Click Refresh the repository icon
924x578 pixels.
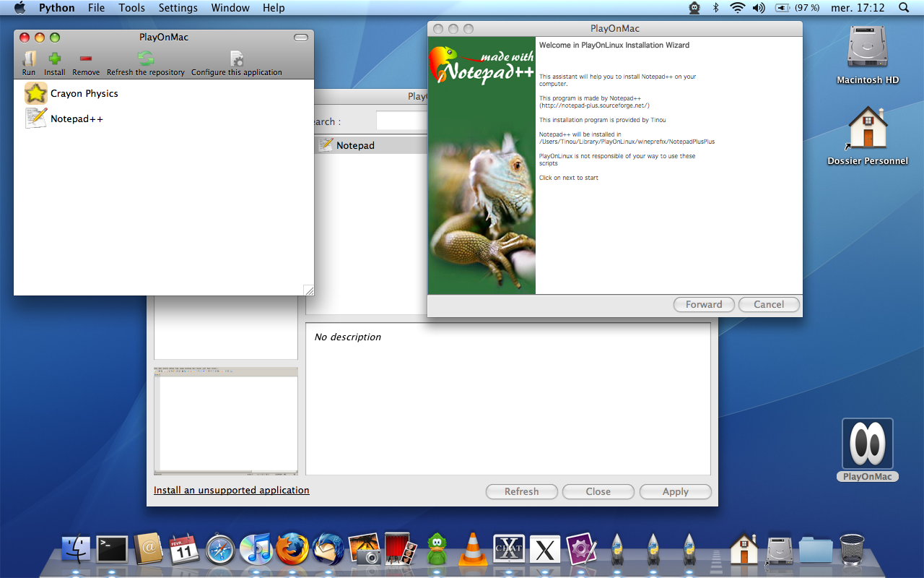(146, 61)
